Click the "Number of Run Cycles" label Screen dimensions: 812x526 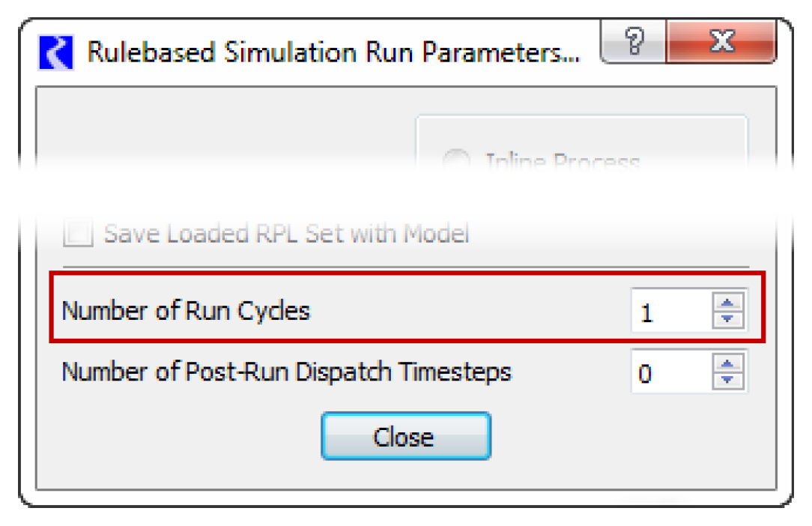click(x=186, y=310)
